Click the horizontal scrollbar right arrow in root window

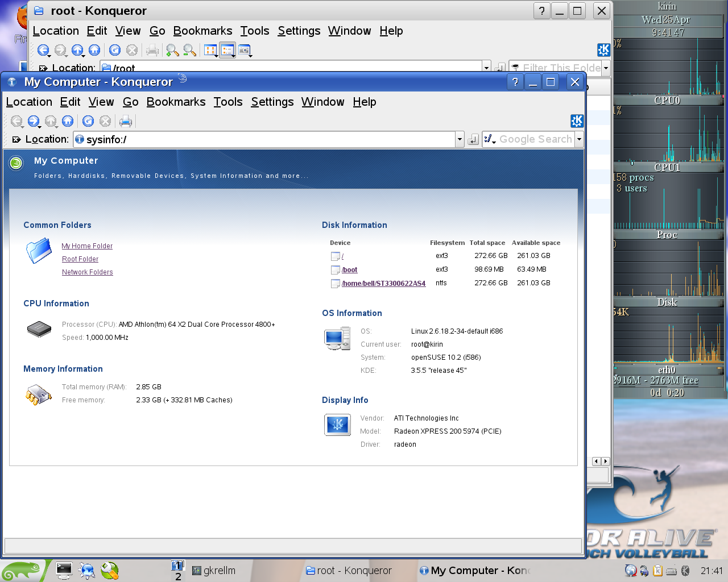pyautogui.click(x=605, y=462)
